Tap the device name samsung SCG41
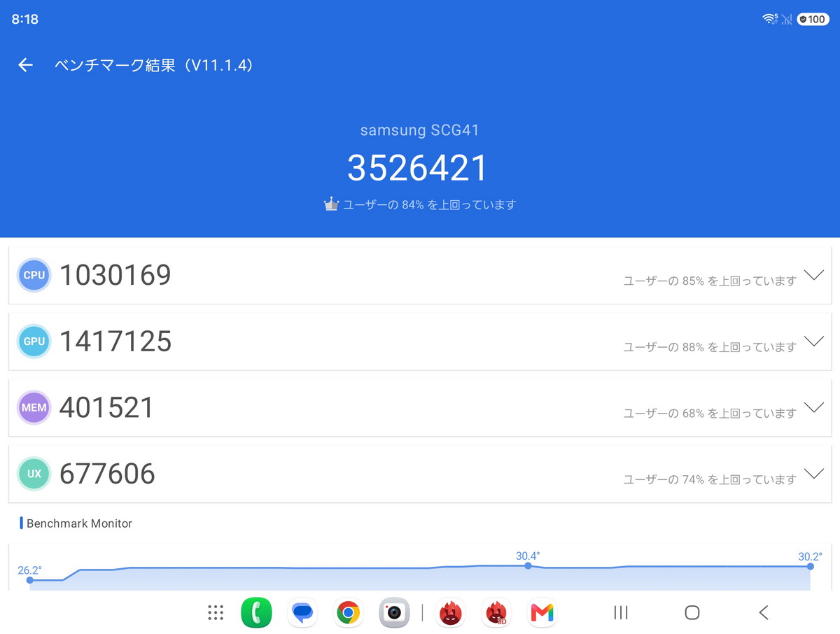The width and height of the screenshot is (840, 634). (420, 130)
